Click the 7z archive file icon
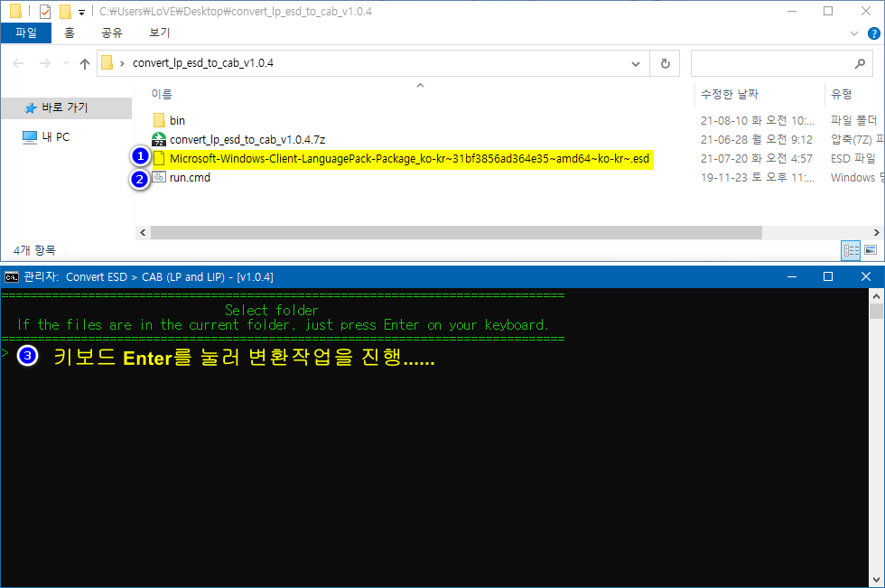Screen dimensions: 885x588 click(159, 139)
